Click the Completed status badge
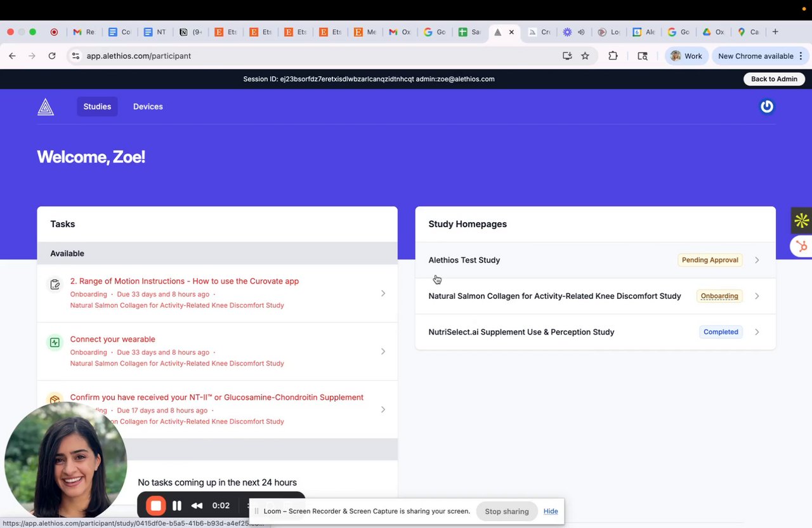 [721, 332]
